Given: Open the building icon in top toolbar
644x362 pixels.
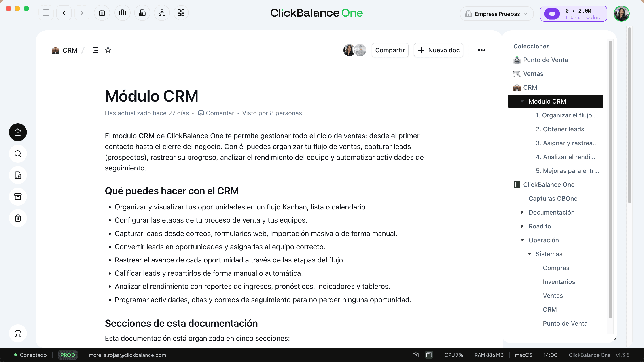Looking at the screenshot, I should click(x=142, y=13).
